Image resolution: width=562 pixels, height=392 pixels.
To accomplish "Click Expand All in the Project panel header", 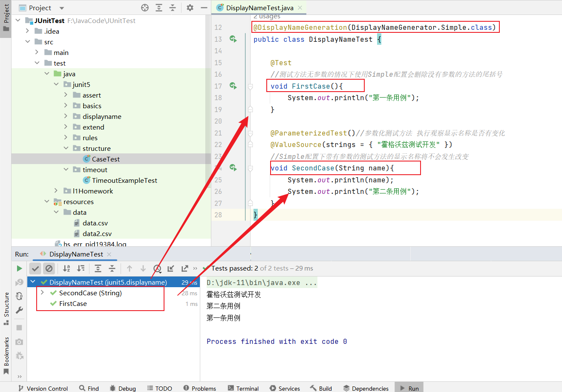I will tap(159, 8).
